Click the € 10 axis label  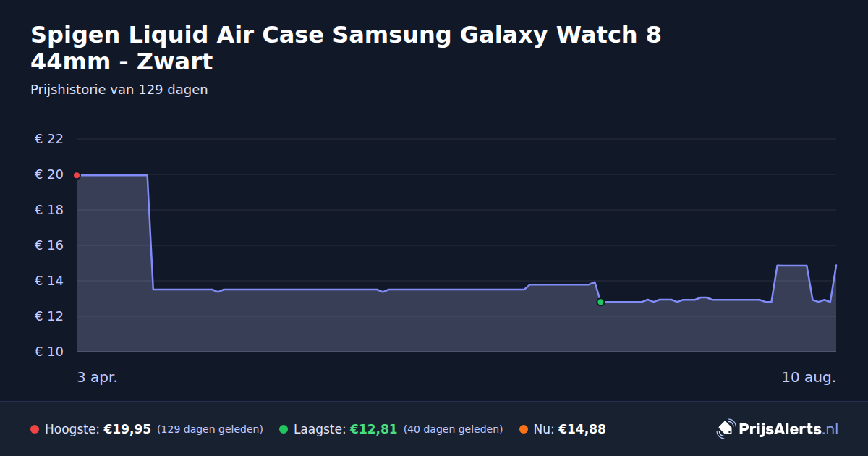pyautogui.click(x=49, y=352)
